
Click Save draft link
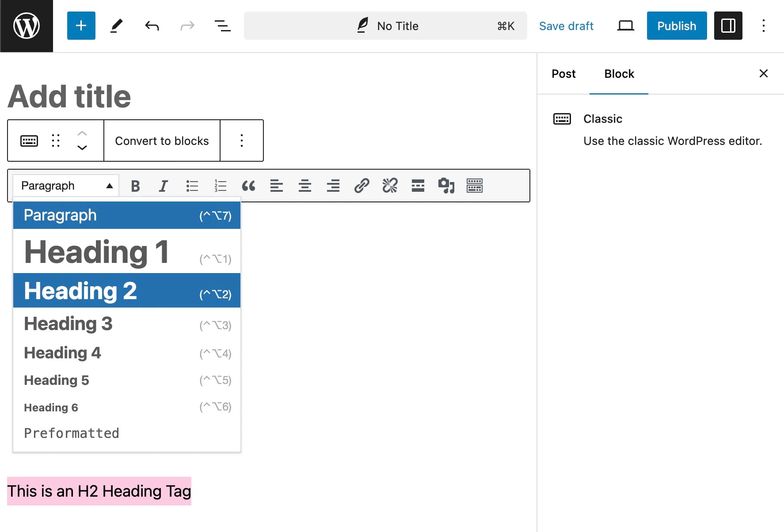566,26
